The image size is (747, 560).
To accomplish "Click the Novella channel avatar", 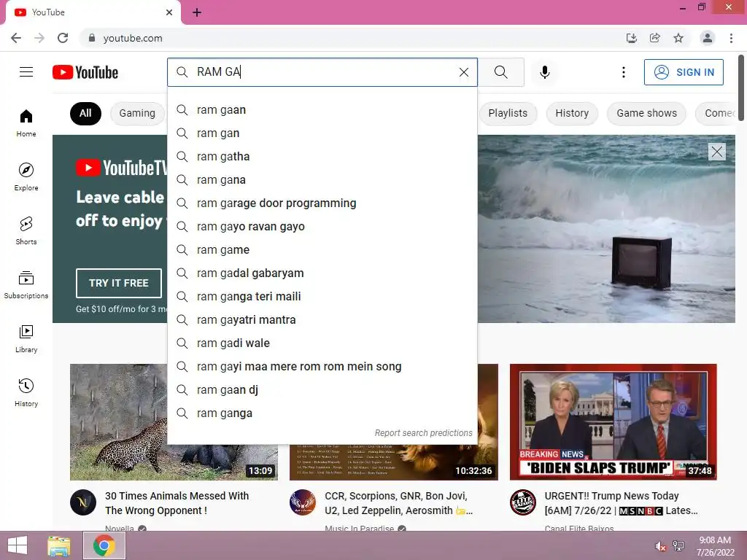I will 83,502.
